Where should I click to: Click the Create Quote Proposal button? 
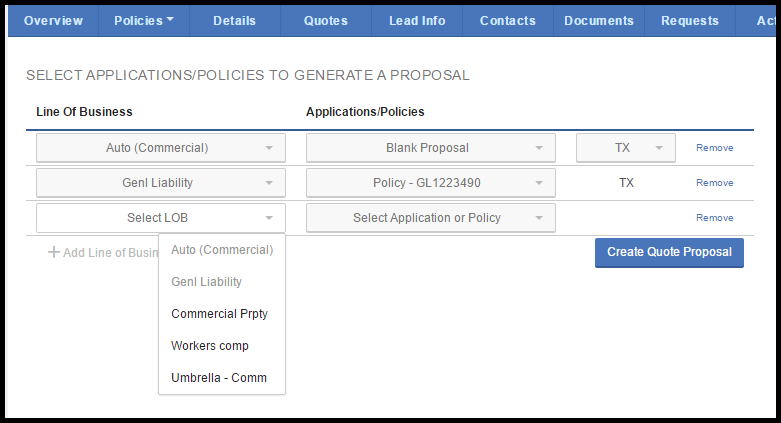point(669,252)
